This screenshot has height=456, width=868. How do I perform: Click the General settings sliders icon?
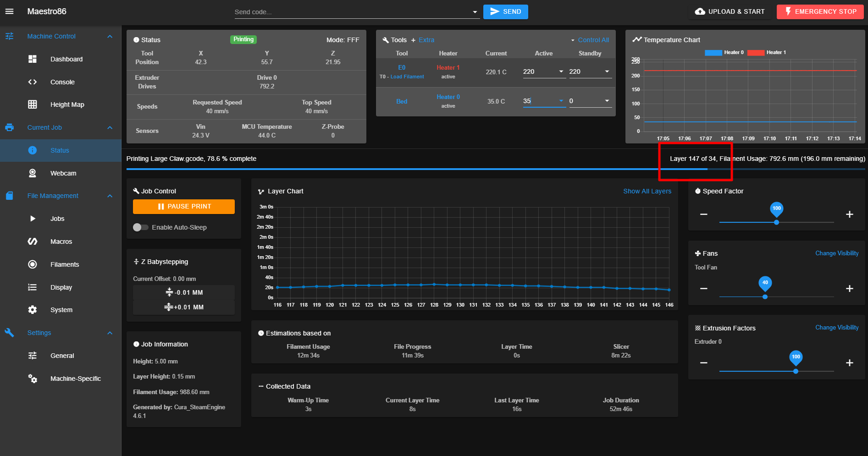(x=33, y=356)
